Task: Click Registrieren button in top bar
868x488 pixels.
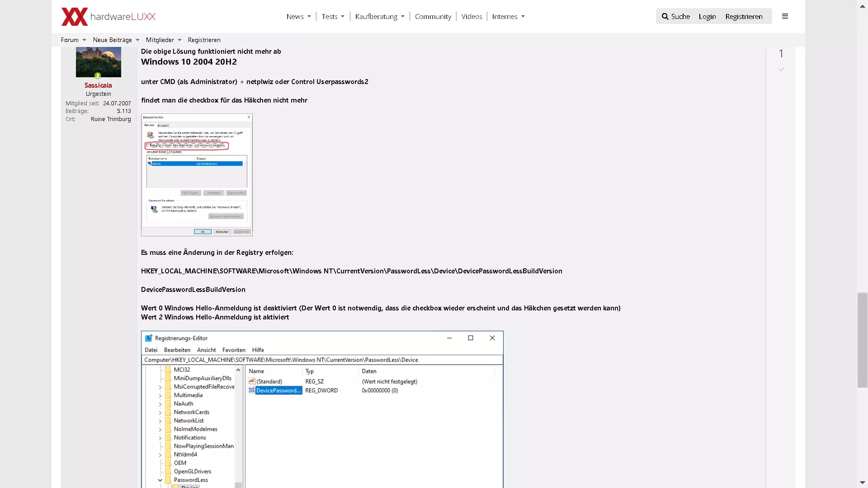Action: coord(744,16)
